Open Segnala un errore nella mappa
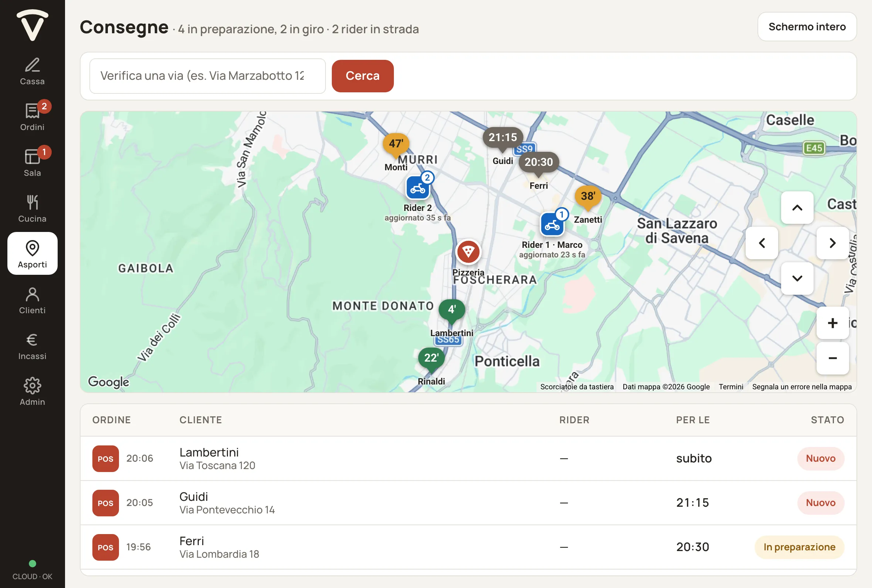Screen dimensions: 872x588 (x=802, y=387)
